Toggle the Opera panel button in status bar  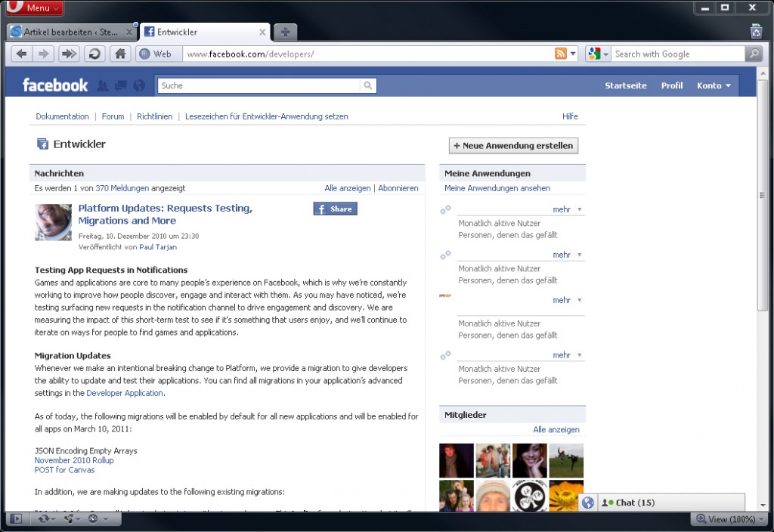[16, 518]
